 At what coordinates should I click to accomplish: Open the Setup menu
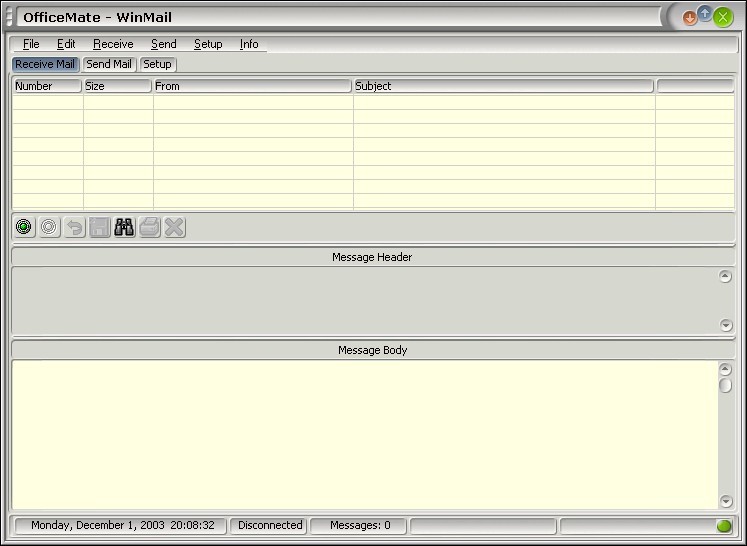208,44
